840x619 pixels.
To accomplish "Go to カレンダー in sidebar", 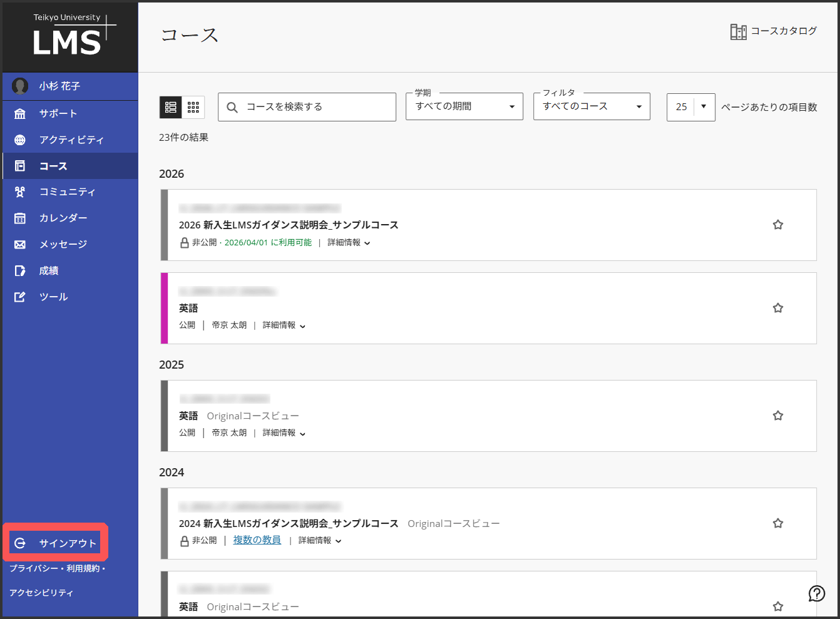I will [63, 218].
